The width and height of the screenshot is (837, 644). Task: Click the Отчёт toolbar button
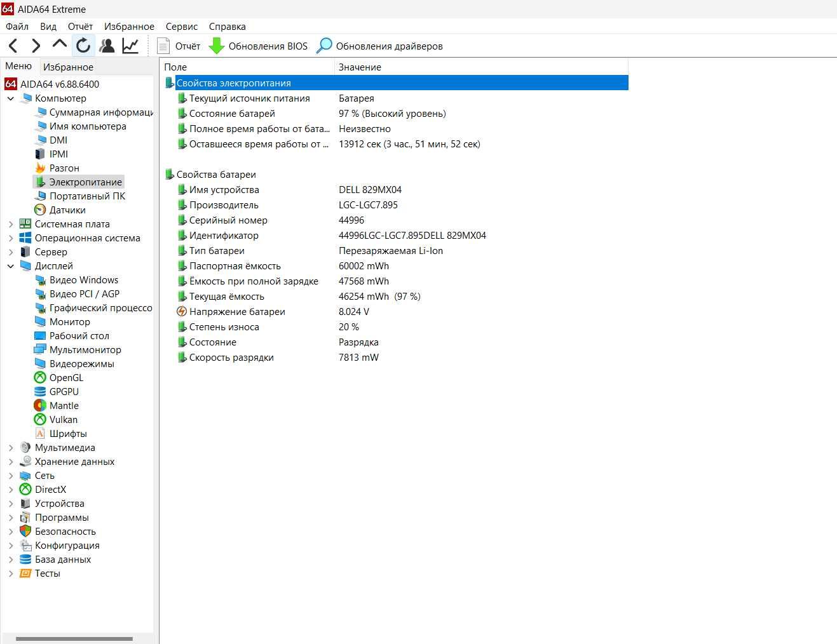coord(179,46)
